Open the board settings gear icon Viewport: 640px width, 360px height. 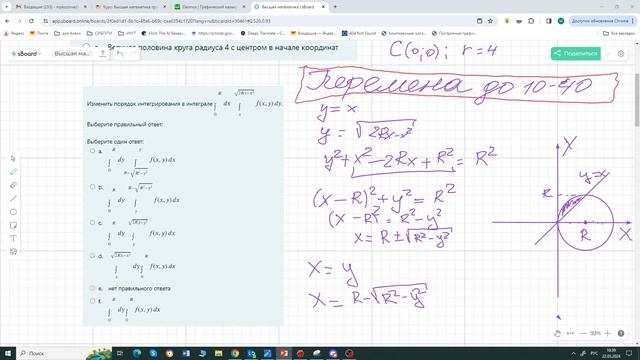point(621,53)
